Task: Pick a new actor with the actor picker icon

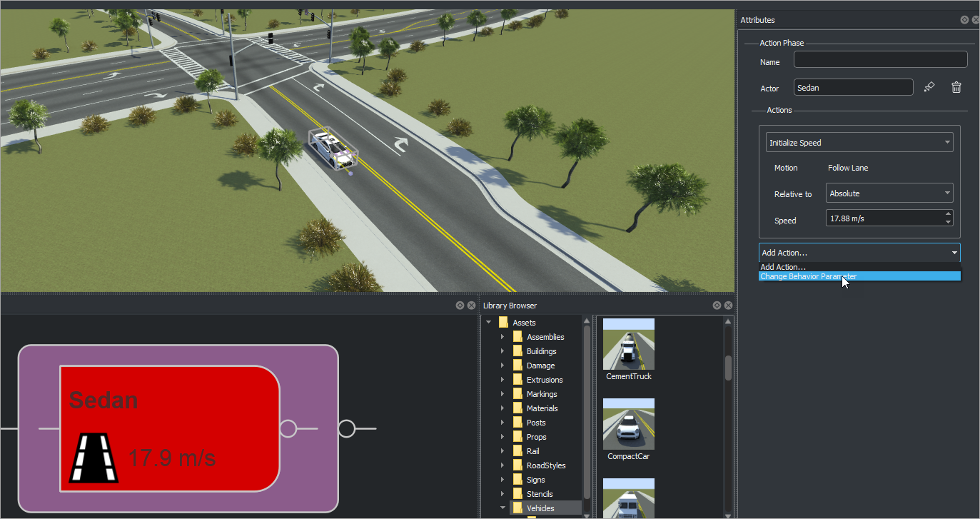Action: (x=929, y=86)
